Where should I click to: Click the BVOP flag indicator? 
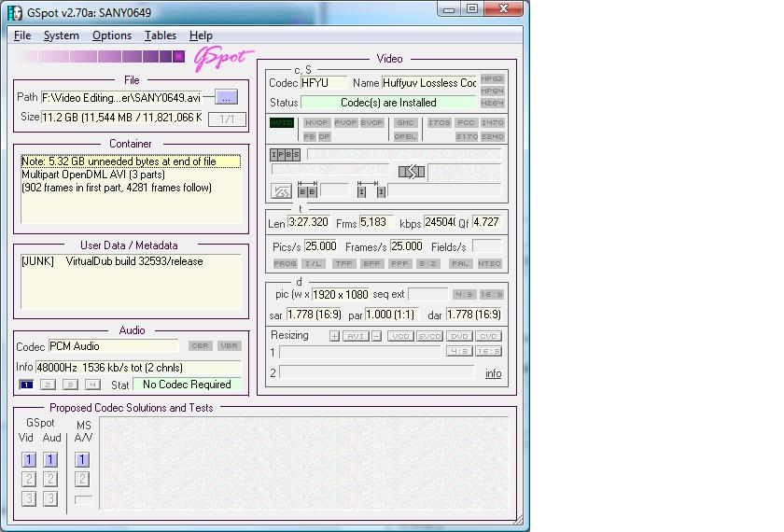pyautogui.click(x=371, y=122)
